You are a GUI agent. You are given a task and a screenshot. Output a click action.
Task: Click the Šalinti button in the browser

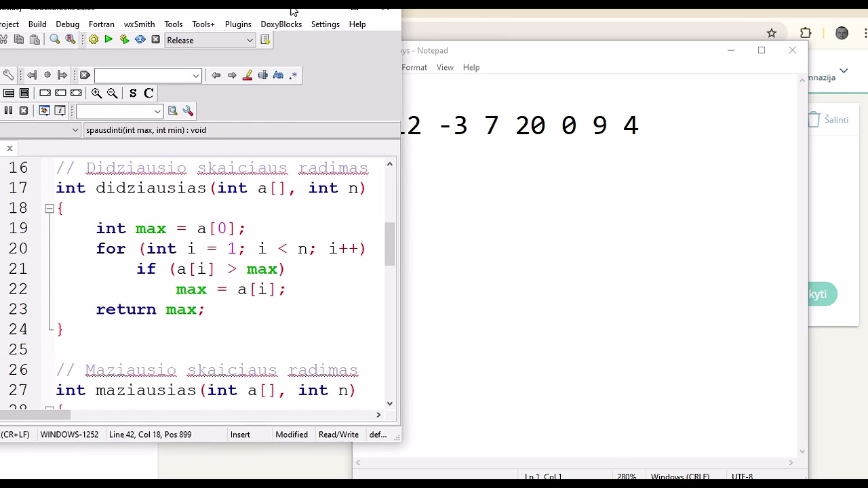click(829, 120)
